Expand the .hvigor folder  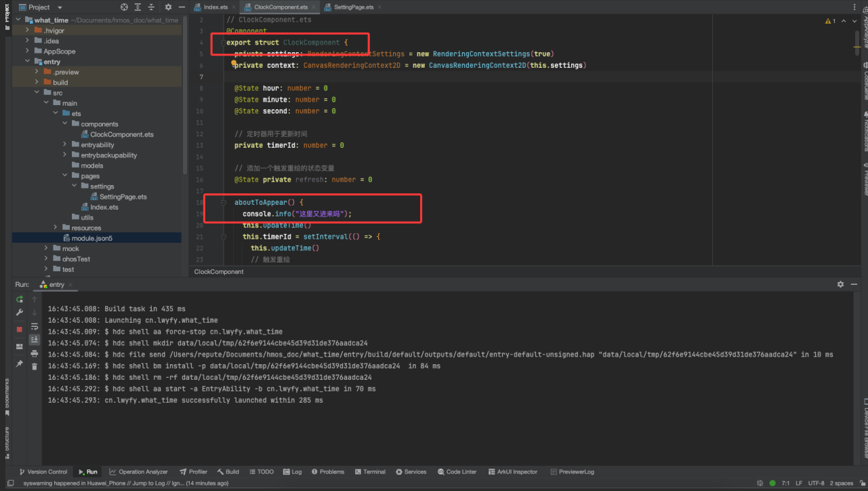pos(28,31)
